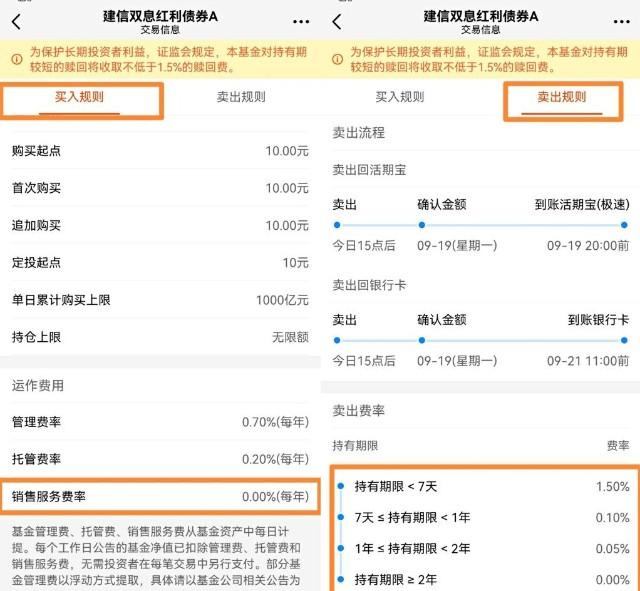Click the 卖出回银行卡 subheading
Viewport: 640px width, 591px height.
coord(369,285)
